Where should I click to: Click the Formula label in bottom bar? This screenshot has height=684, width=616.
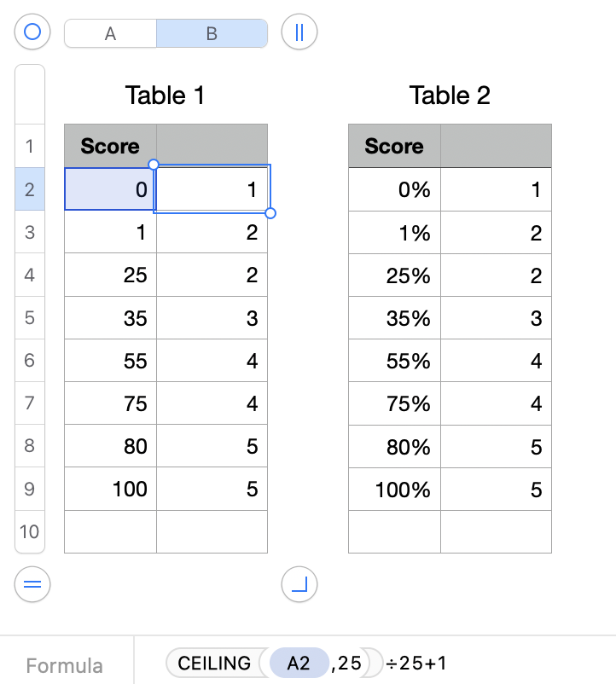coord(65,666)
